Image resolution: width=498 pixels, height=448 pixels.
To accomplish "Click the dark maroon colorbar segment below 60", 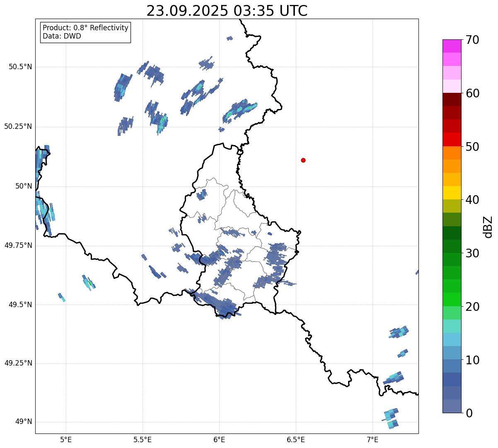I will 452,99.
